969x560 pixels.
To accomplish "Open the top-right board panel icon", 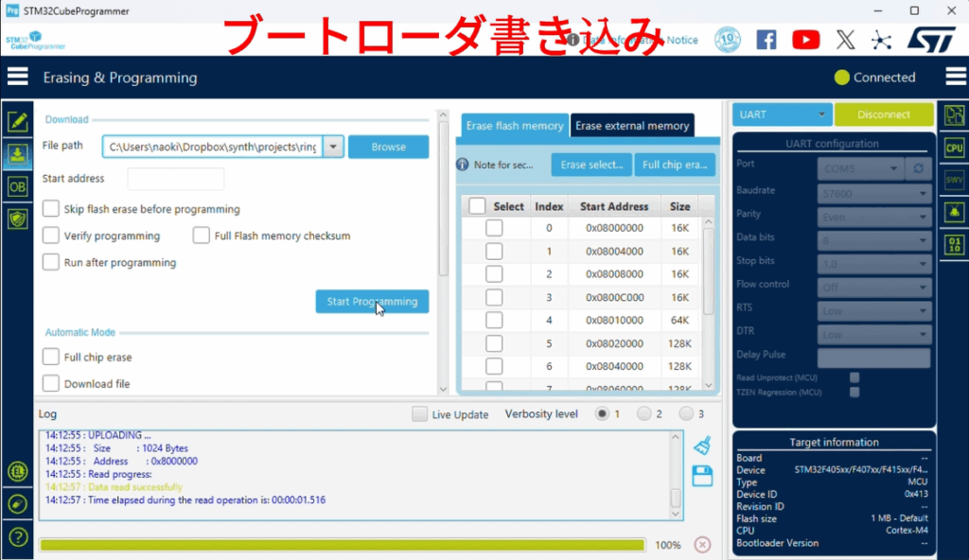I will (x=954, y=115).
